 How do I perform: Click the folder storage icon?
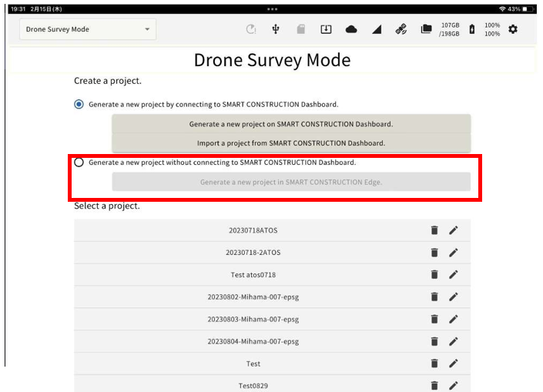(426, 29)
